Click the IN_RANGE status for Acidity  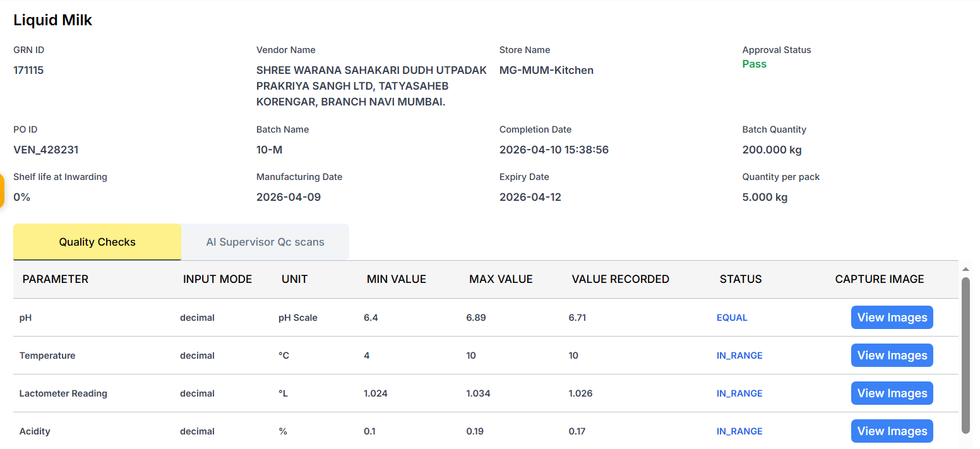[739, 431]
